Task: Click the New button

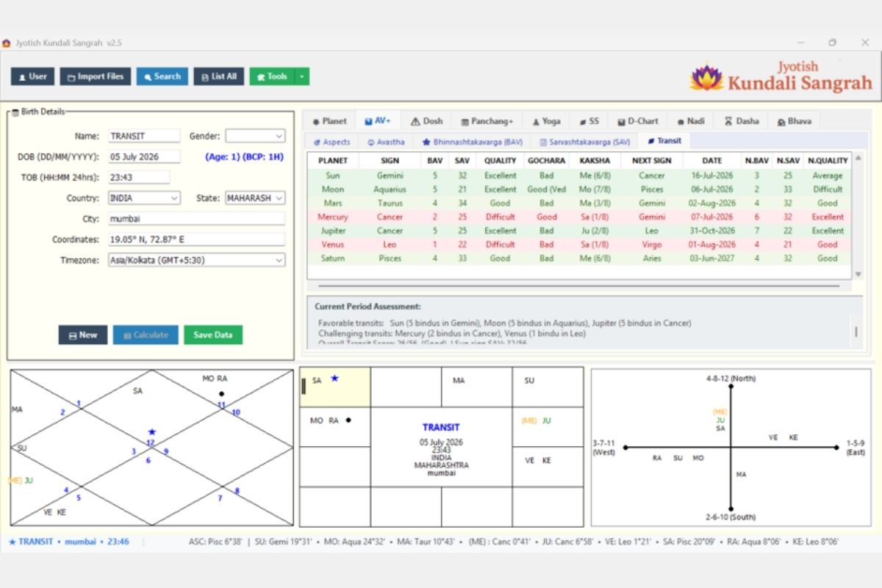Action: click(83, 335)
